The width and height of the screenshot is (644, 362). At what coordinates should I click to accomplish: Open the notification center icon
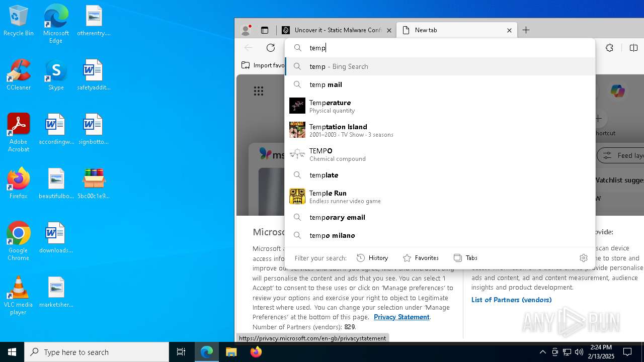(627, 352)
